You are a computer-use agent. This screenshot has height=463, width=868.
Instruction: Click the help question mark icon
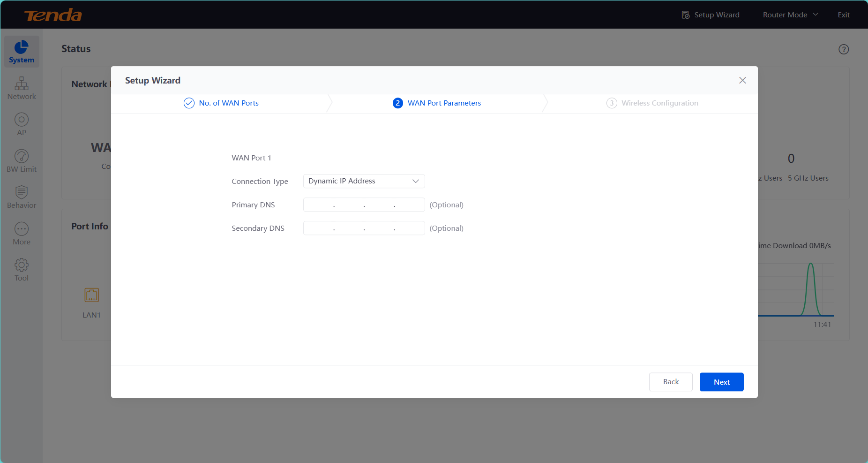844,49
